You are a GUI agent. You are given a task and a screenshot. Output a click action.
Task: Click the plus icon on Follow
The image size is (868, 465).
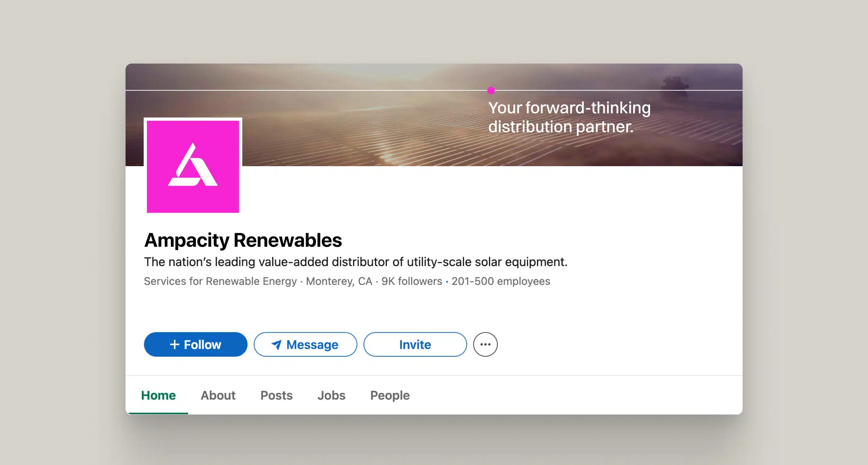click(174, 344)
